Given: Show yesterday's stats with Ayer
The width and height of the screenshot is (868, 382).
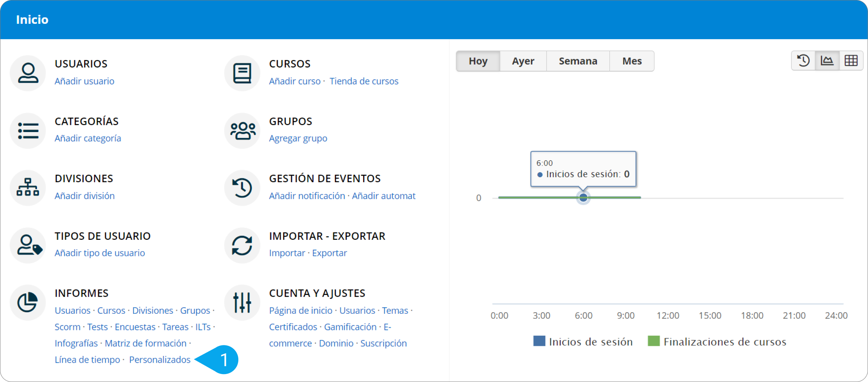Looking at the screenshot, I should [x=523, y=61].
